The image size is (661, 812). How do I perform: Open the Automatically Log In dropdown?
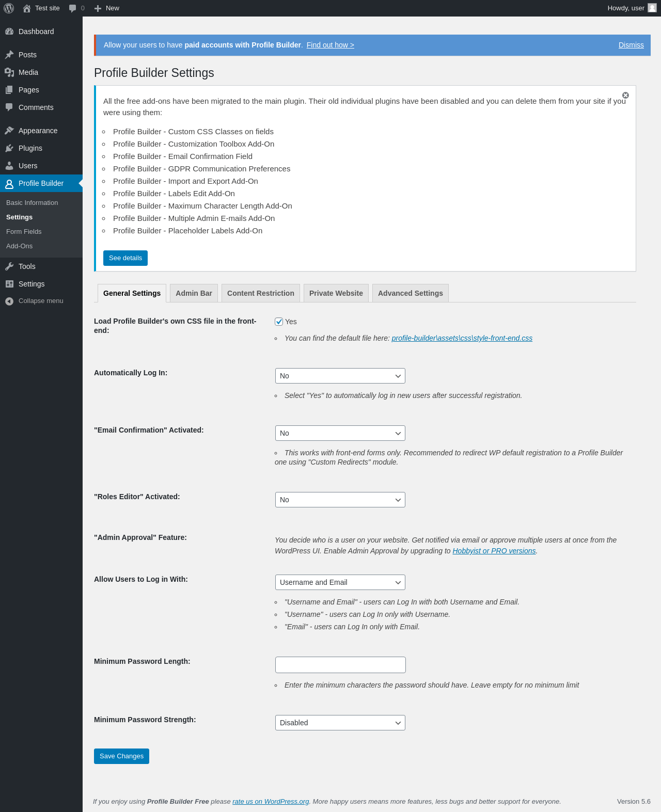click(340, 376)
